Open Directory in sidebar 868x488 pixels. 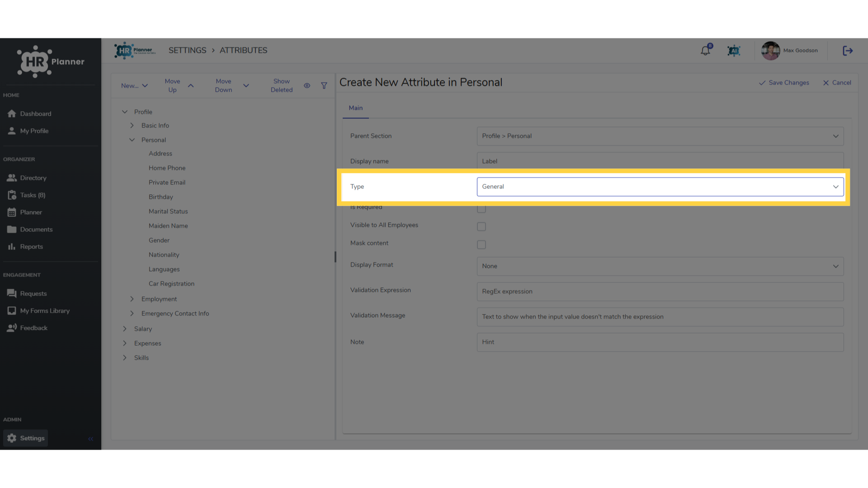(27, 178)
